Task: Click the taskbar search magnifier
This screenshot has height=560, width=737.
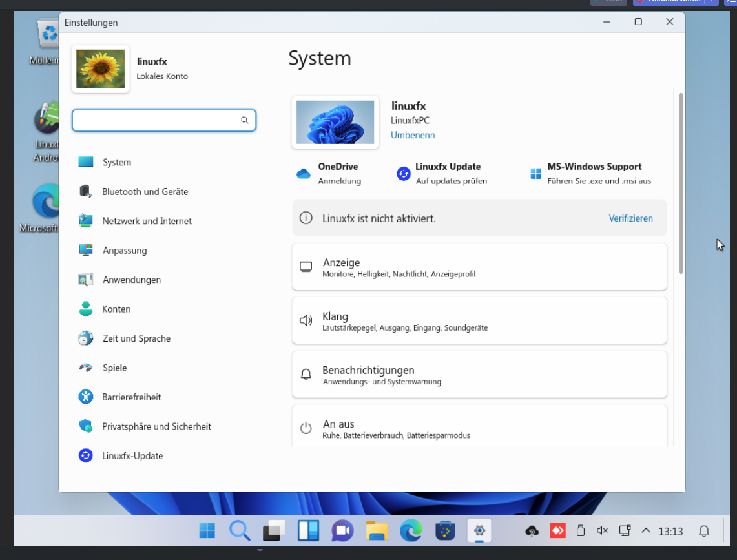Action: [240, 530]
